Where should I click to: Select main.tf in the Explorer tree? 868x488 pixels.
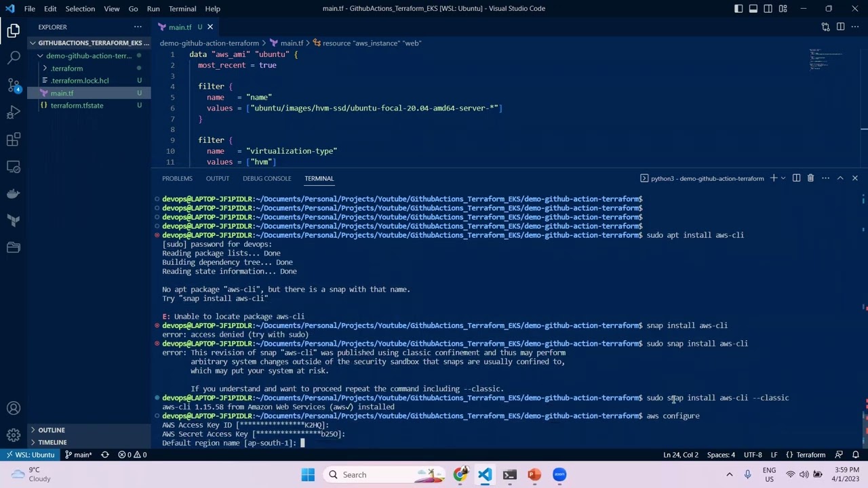[89, 93]
